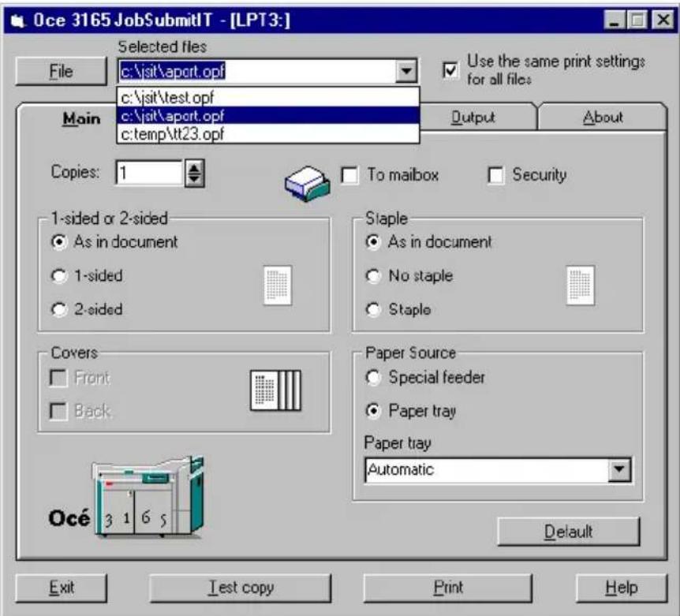
Task: Select the 2-sided radio button
Action: (x=59, y=309)
